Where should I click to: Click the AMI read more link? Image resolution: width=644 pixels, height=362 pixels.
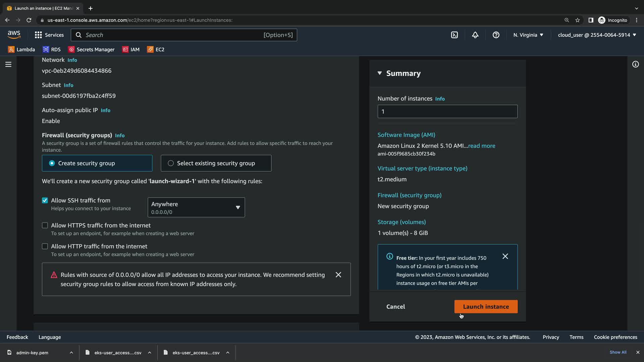click(481, 146)
